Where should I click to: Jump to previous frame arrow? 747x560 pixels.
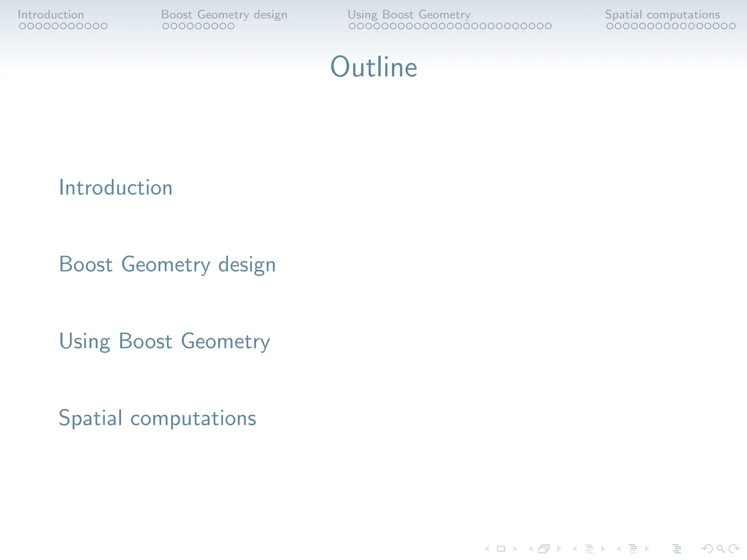pos(531,549)
